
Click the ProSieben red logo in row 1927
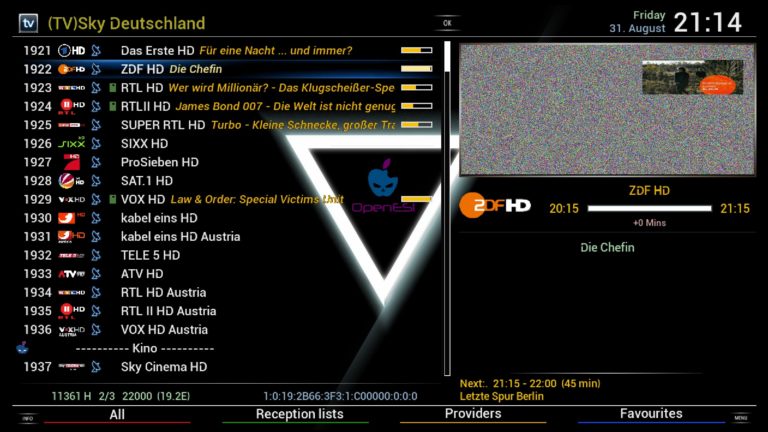(x=72, y=162)
